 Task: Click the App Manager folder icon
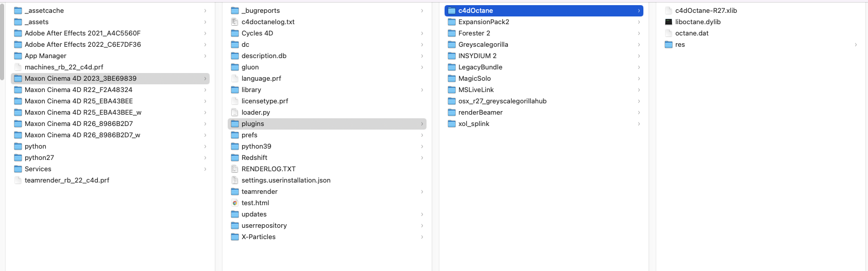(x=18, y=56)
